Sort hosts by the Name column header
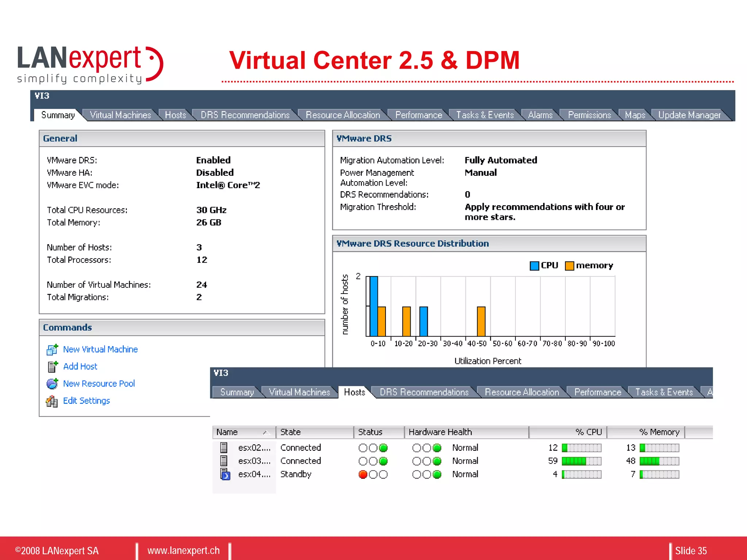This screenshot has width=747, height=560. pos(244,432)
